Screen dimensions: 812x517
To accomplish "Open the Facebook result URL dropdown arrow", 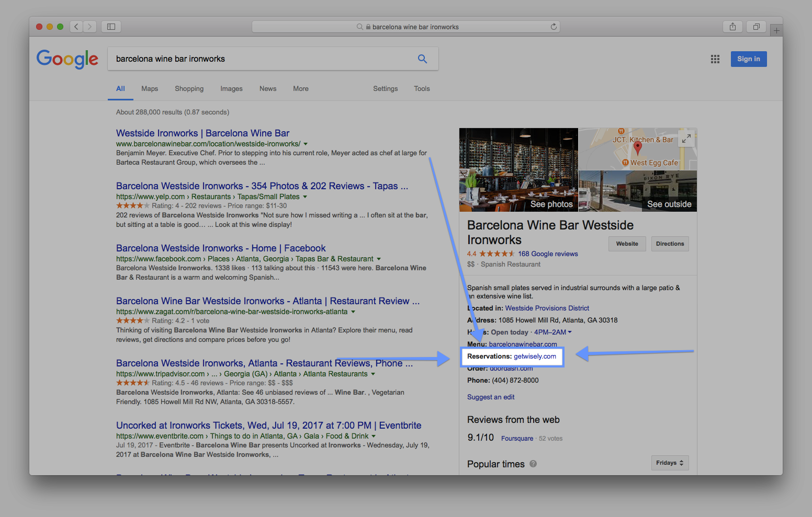I will coord(379,259).
